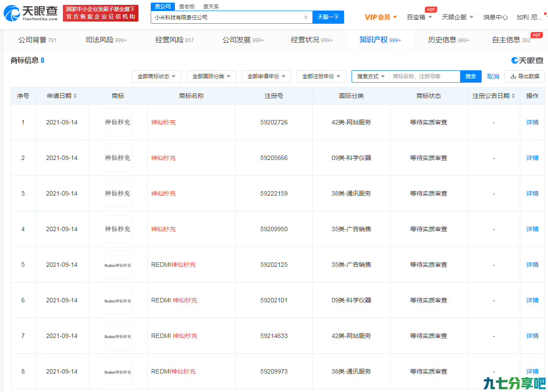Click the 天眼一下 search button
Screen dimensions: 548x392
pos(328,17)
